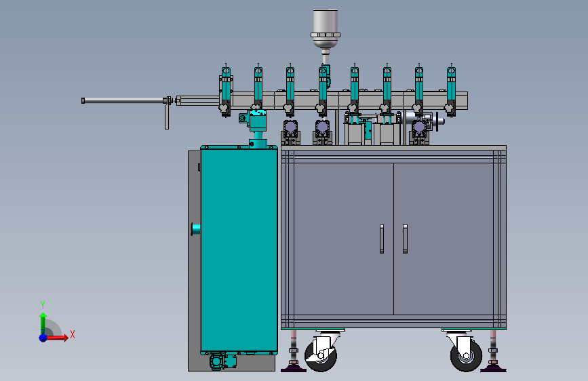Click the Y label of the triad

(43, 305)
